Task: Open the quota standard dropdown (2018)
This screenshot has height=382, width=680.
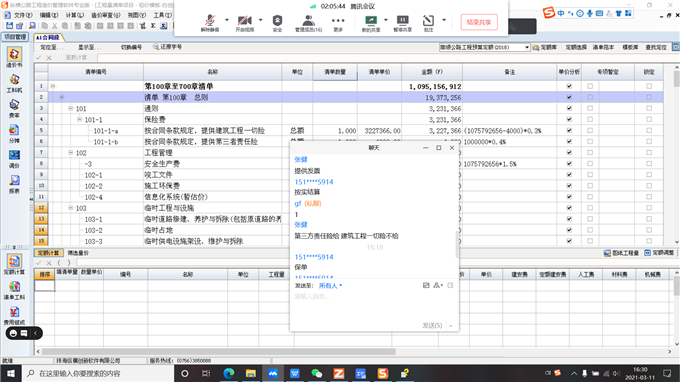Action: [x=527, y=47]
